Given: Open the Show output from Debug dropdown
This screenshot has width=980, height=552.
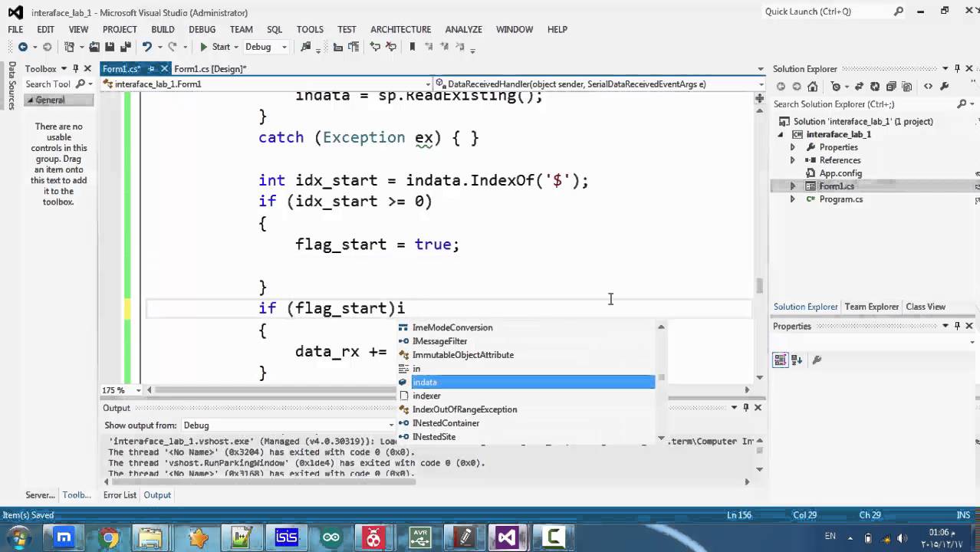Looking at the screenshot, I should (288, 426).
